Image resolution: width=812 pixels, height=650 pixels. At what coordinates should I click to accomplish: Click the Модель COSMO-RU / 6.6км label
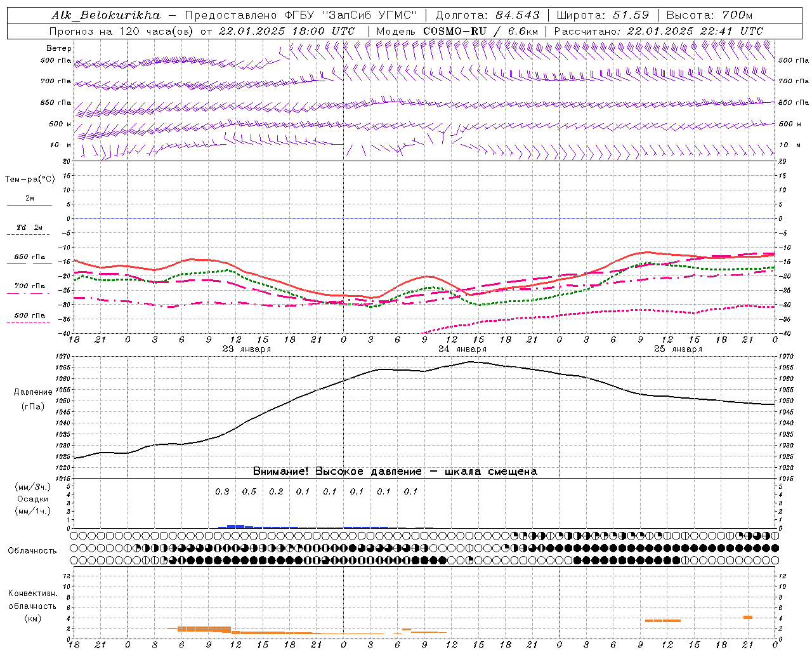[457, 31]
